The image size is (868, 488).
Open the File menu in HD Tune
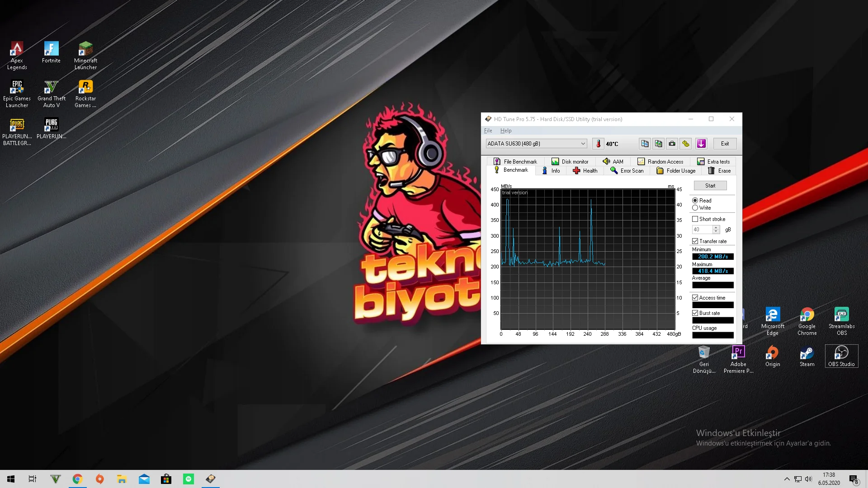pyautogui.click(x=488, y=131)
